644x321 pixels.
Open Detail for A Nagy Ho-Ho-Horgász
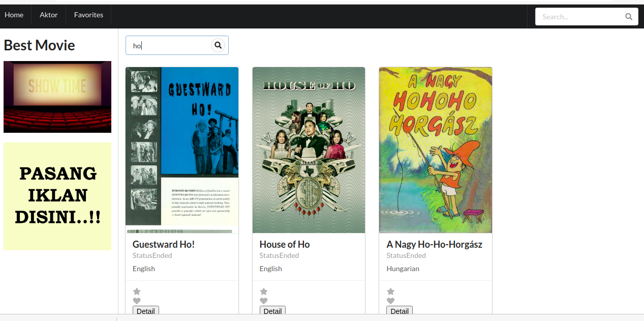(x=400, y=310)
